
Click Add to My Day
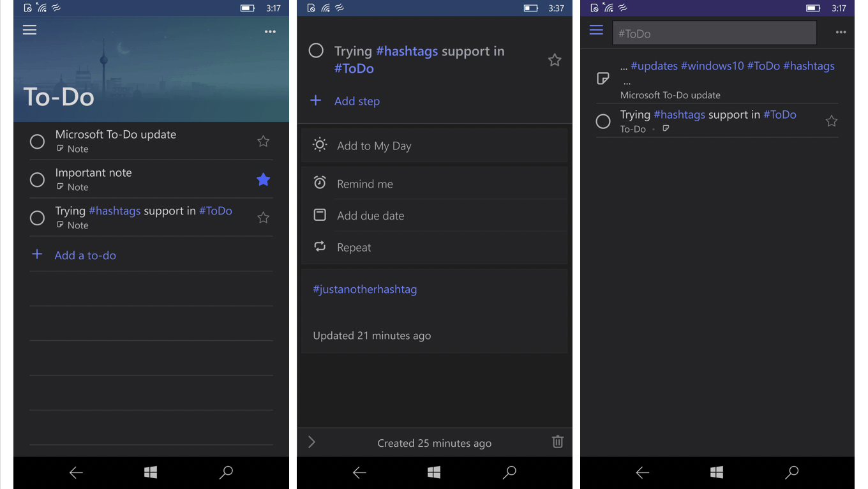tap(434, 146)
